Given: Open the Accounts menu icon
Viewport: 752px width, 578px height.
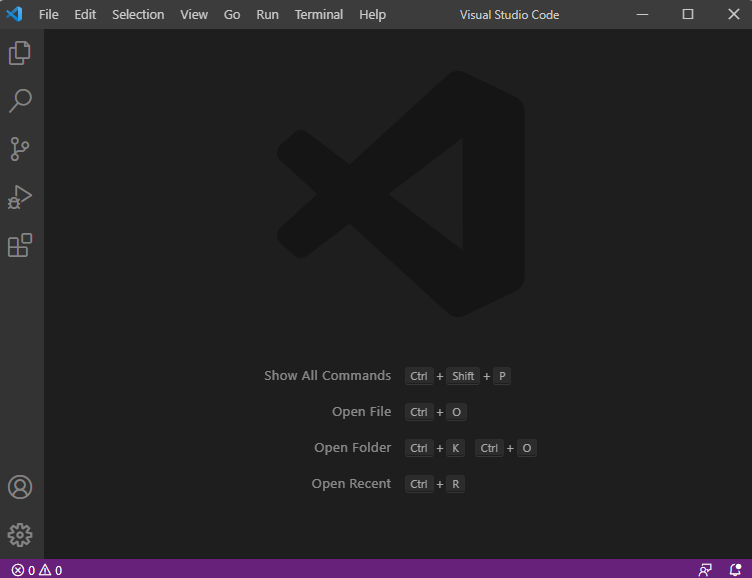Looking at the screenshot, I should (x=20, y=487).
